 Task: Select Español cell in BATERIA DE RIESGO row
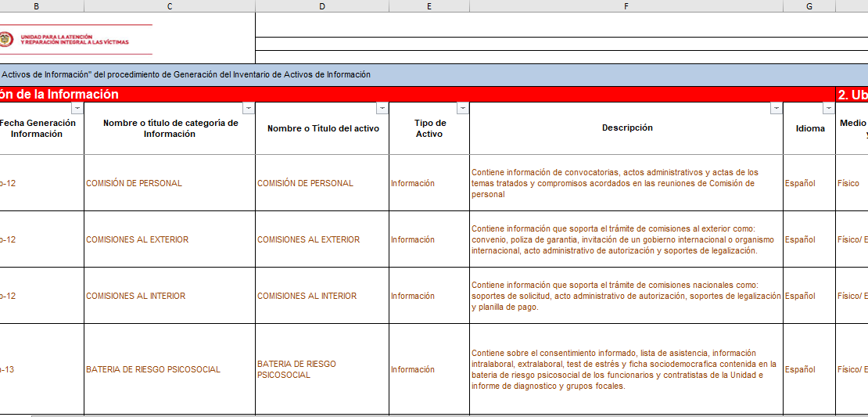click(809, 369)
